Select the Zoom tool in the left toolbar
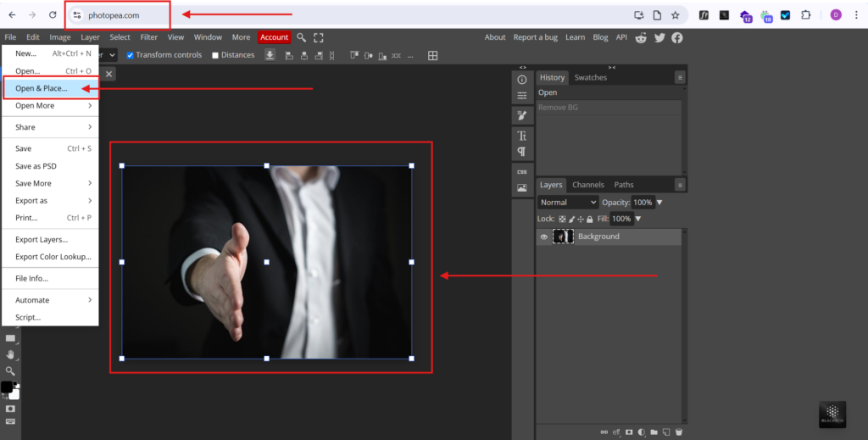This screenshot has width=868, height=440. [x=10, y=370]
